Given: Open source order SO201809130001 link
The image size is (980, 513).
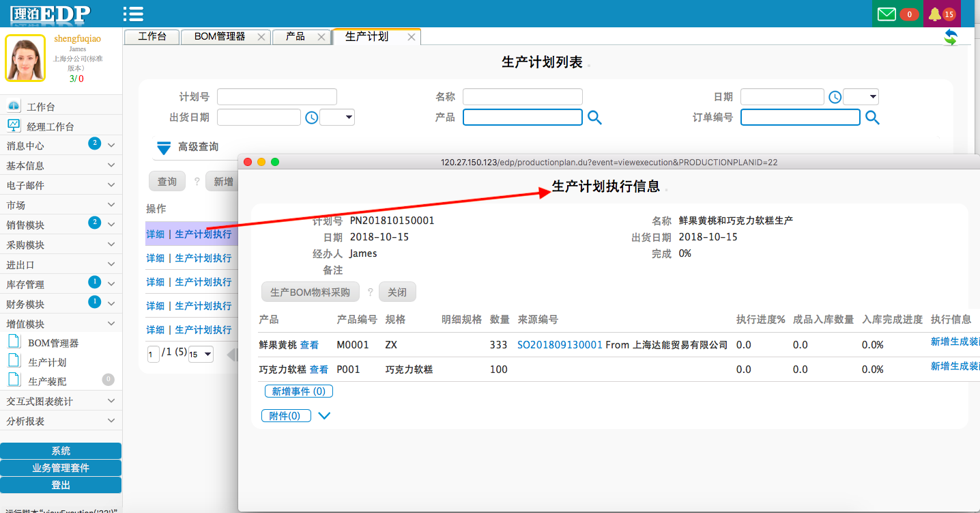Looking at the screenshot, I should pyautogui.click(x=560, y=345).
